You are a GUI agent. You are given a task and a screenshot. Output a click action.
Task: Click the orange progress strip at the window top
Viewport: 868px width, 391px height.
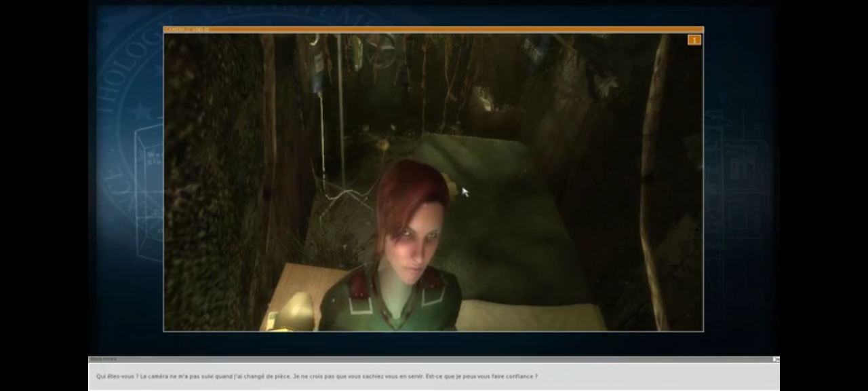pos(434,30)
